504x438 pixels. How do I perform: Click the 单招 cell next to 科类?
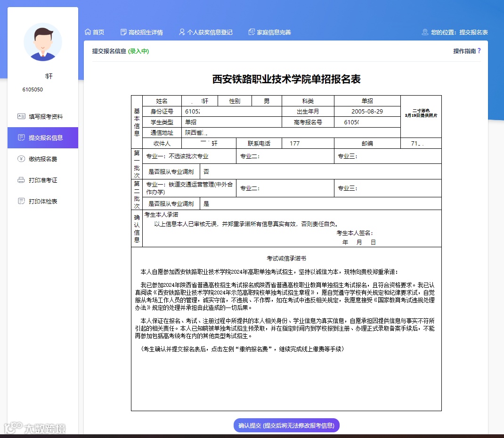[367, 101]
